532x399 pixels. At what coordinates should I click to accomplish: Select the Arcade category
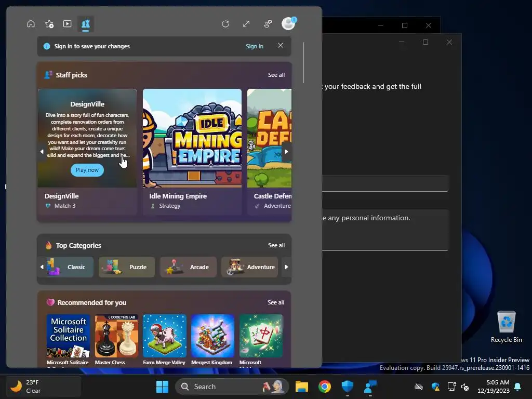(188, 267)
